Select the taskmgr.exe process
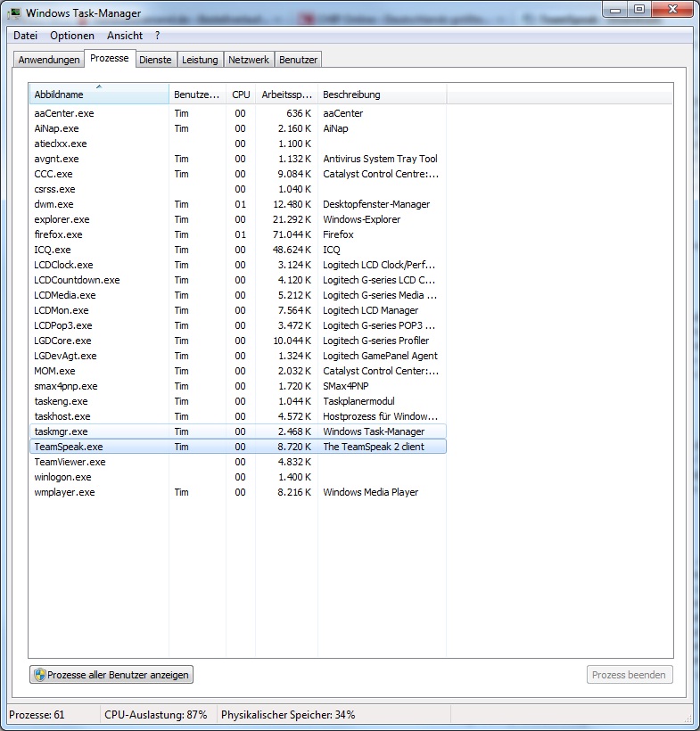700x731 pixels. pos(238,431)
